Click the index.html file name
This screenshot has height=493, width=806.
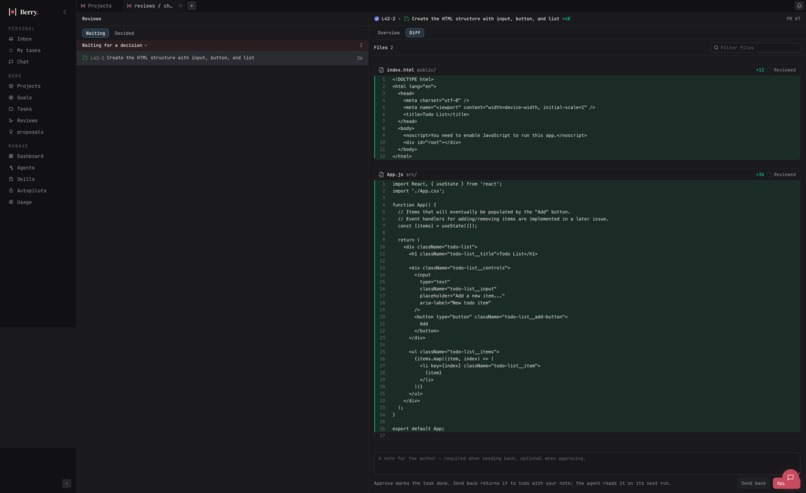click(400, 70)
